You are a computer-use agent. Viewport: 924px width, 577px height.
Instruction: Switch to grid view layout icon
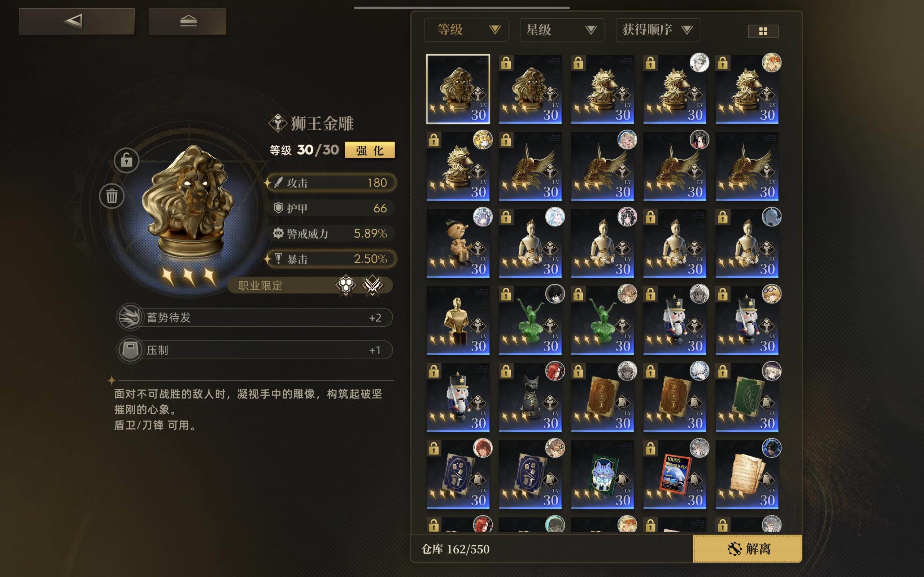[763, 31]
